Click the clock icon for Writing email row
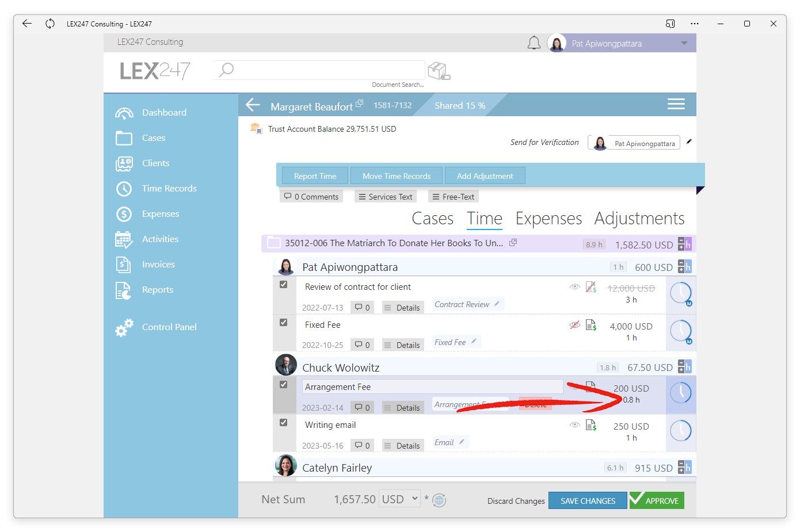Image resolution: width=800 pixels, height=532 pixels. coord(681,431)
